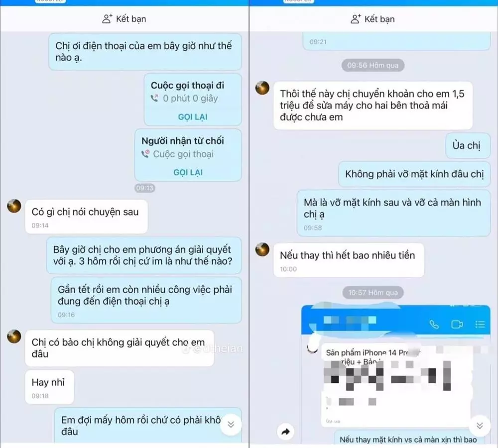Open sender avatar beside 'Nếu thay thì hết bao nhiêu tiền'

pos(262,249)
